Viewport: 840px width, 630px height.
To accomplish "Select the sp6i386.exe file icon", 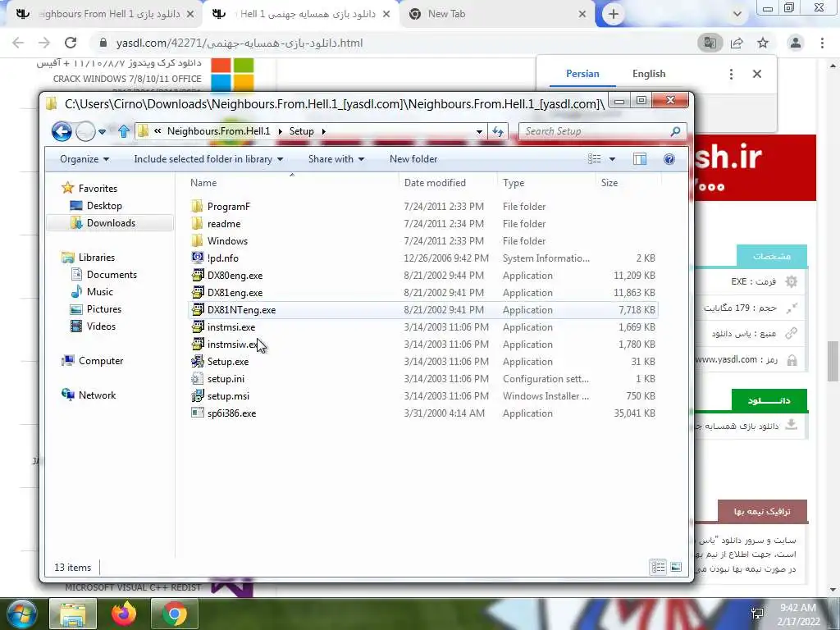I will (x=197, y=413).
